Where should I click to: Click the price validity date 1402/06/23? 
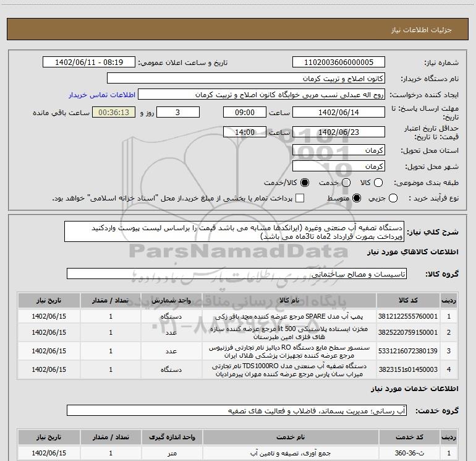coord(339,132)
